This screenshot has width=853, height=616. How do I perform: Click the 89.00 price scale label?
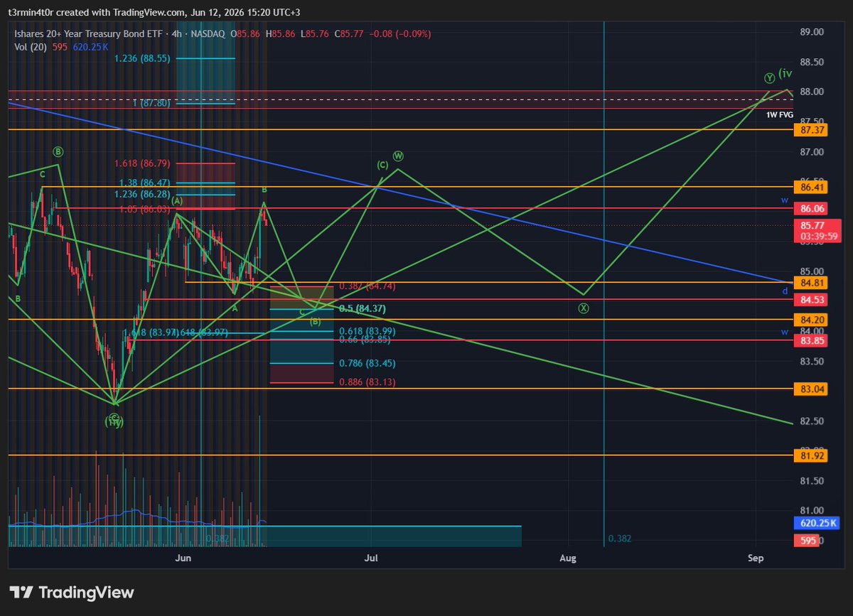tap(812, 32)
